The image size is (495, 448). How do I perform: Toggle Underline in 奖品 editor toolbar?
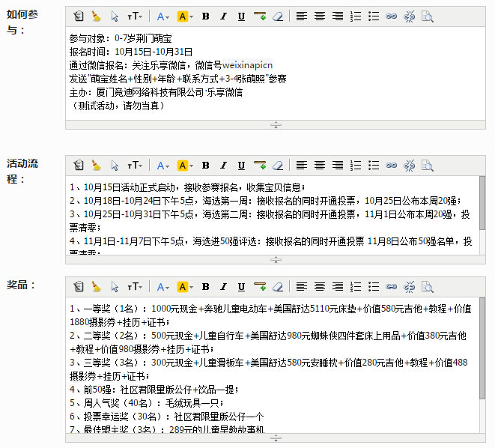click(241, 286)
